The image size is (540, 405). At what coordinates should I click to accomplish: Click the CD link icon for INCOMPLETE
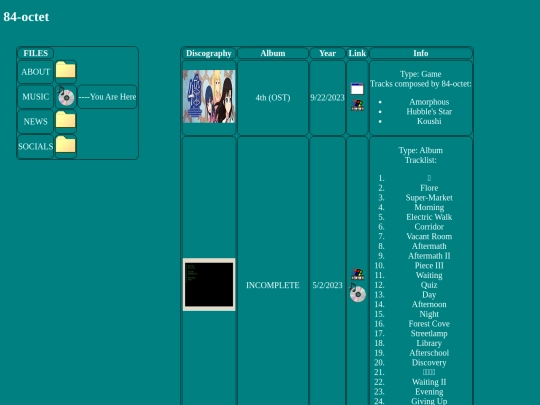pyautogui.click(x=357, y=292)
